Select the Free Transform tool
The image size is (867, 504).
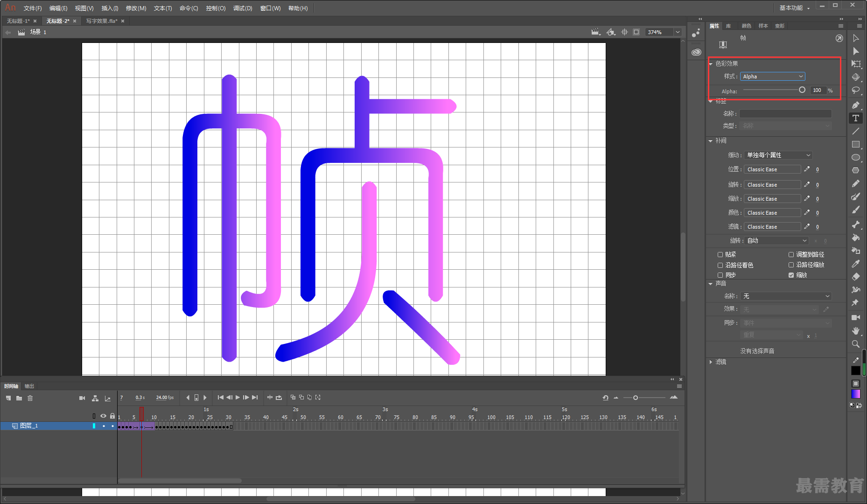(856, 64)
